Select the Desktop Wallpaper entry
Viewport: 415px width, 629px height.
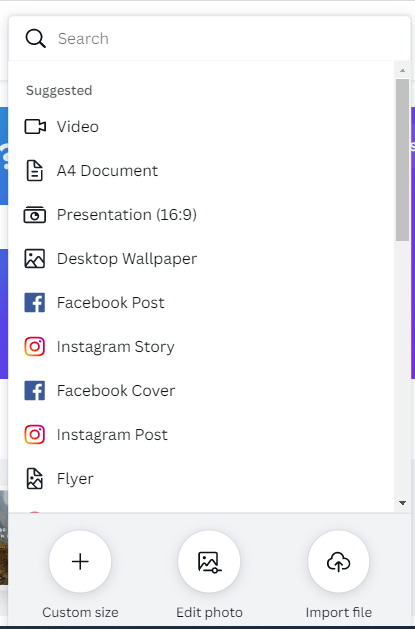201,259
